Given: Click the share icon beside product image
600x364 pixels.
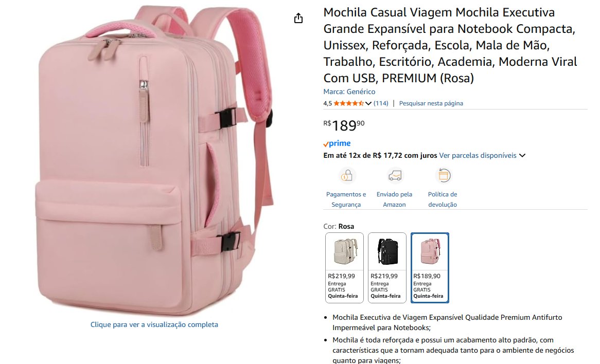Looking at the screenshot, I should click(298, 18).
